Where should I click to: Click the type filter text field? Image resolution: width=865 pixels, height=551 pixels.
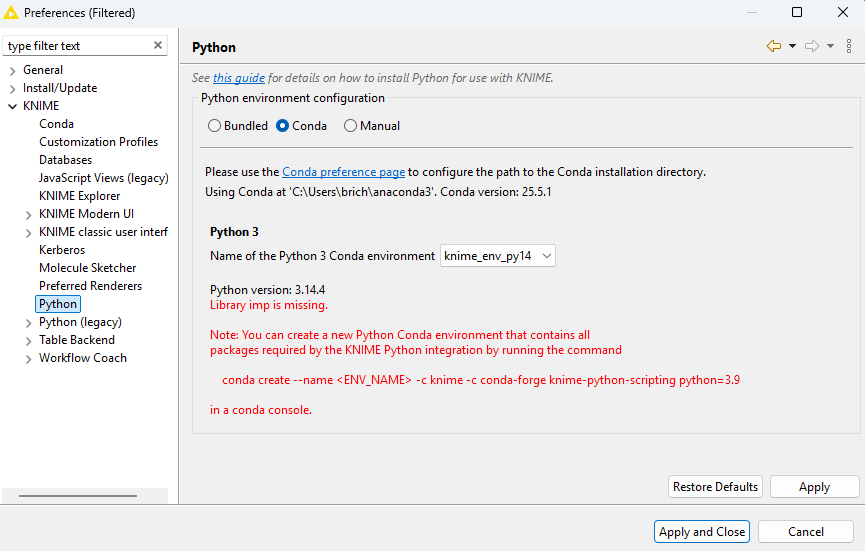pyautogui.click(x=75, y=46)
